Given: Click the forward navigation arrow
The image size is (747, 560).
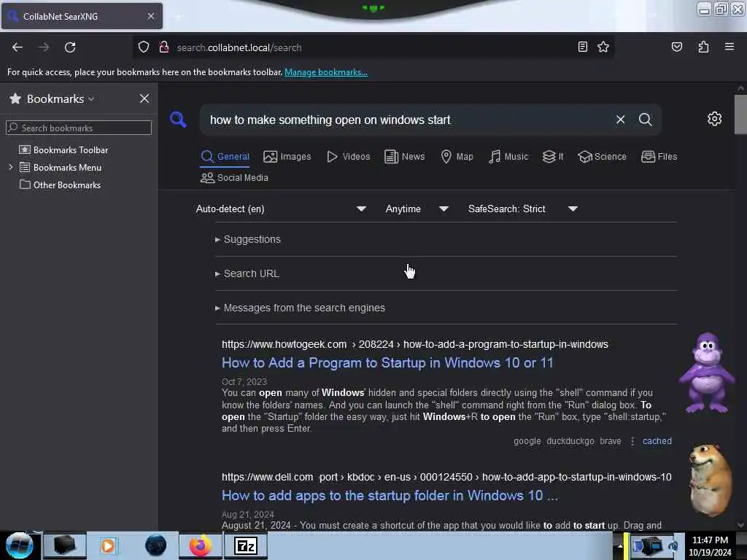Looking at the screenshot, I should point(44,47).
